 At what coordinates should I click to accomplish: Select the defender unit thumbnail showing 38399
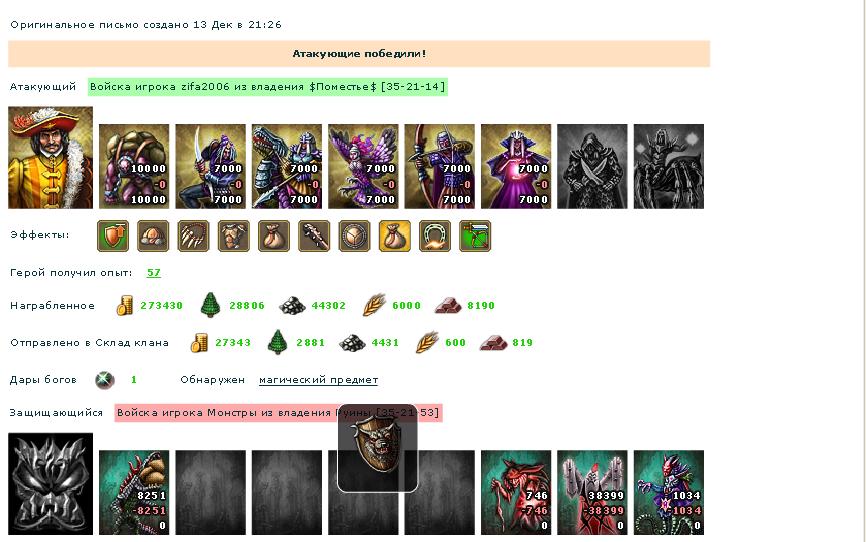tap(592, 492)
